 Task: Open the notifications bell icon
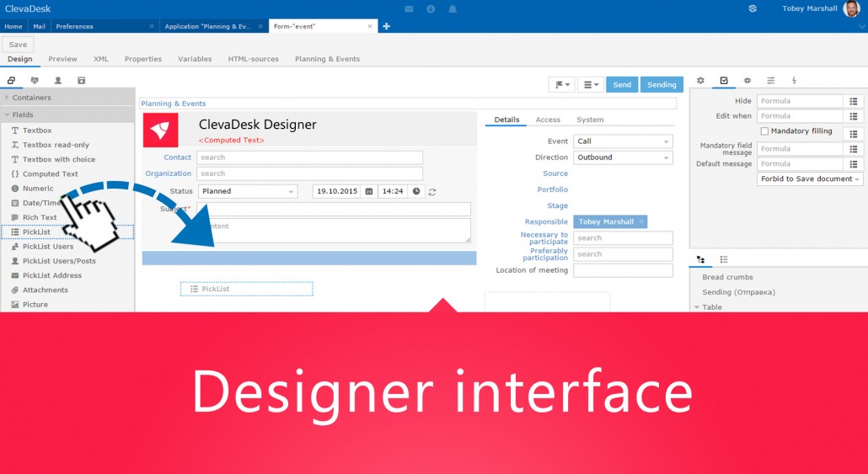[x=453, y=9]
